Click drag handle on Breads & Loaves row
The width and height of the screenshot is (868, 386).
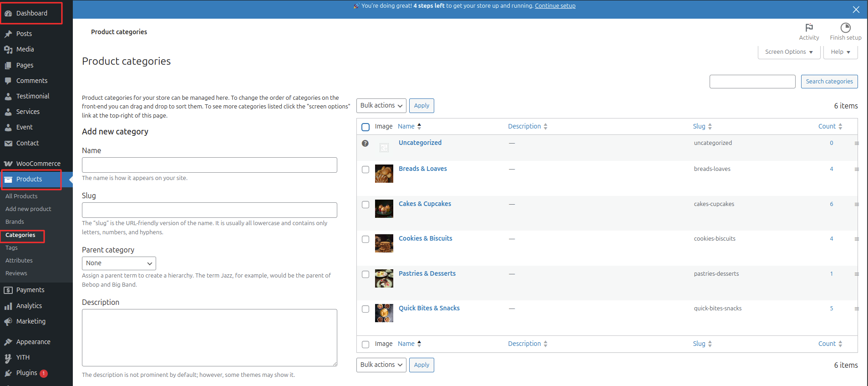click(x=856, y=169)
